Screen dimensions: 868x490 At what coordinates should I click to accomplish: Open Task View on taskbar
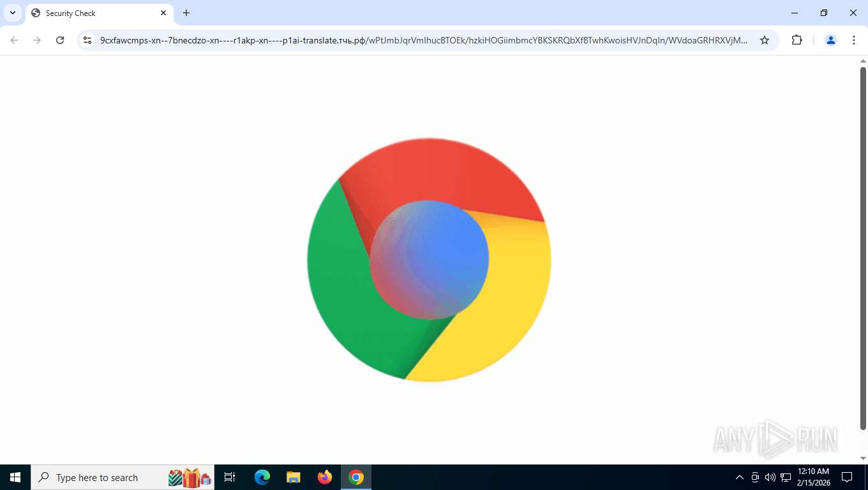tap(230, 477)
